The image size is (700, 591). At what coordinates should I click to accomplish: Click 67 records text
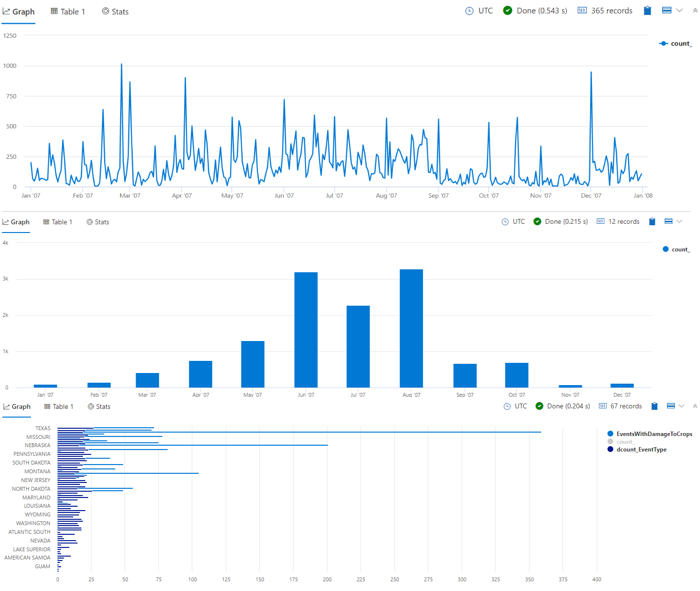coord(626,406)
